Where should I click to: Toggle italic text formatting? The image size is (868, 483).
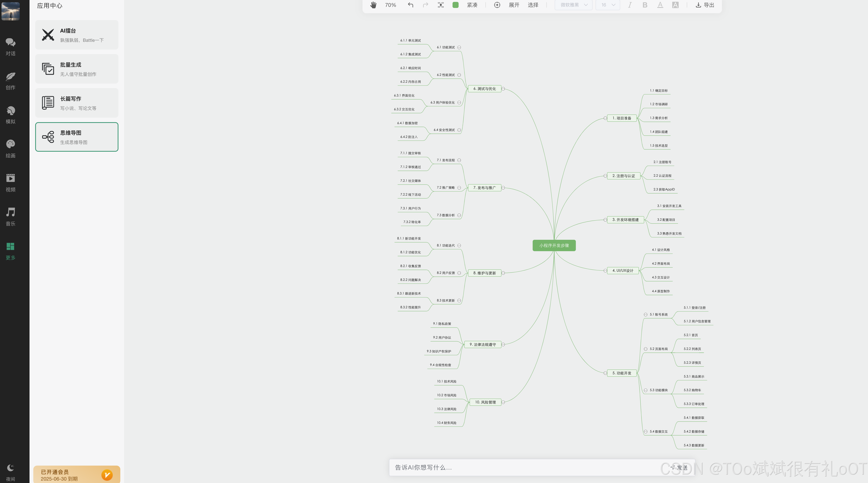pyautogui.click(x=629, y=5)
